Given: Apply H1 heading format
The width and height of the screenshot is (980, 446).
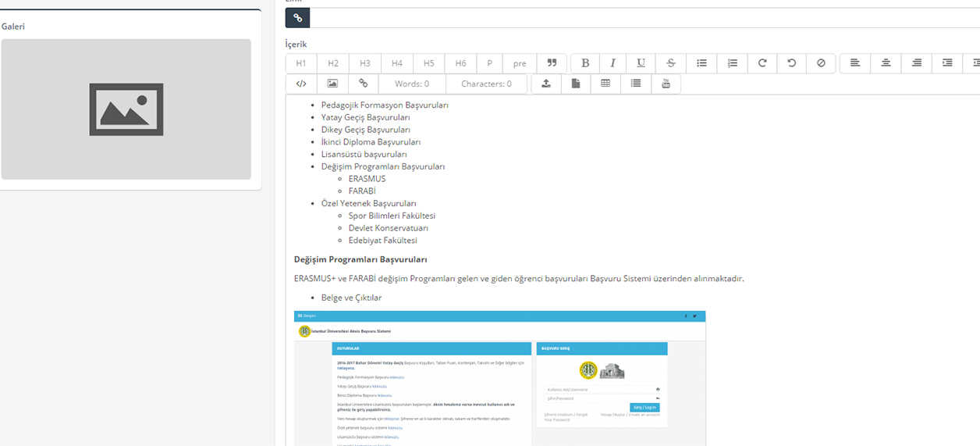Looking at the screenshot, I should point(301,63).
